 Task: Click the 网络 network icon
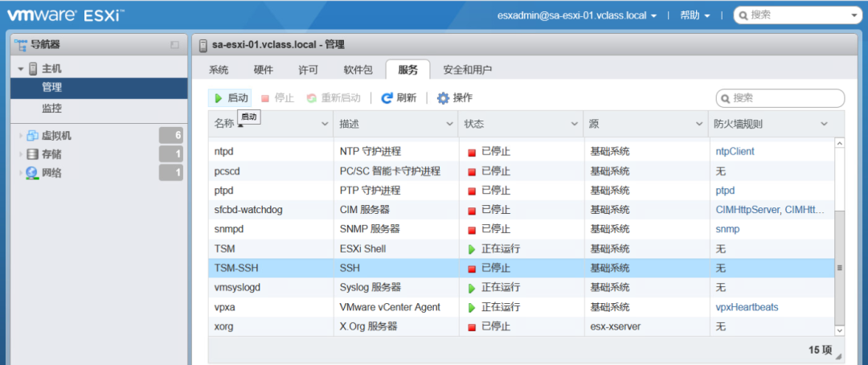click(x=33, y=174)
